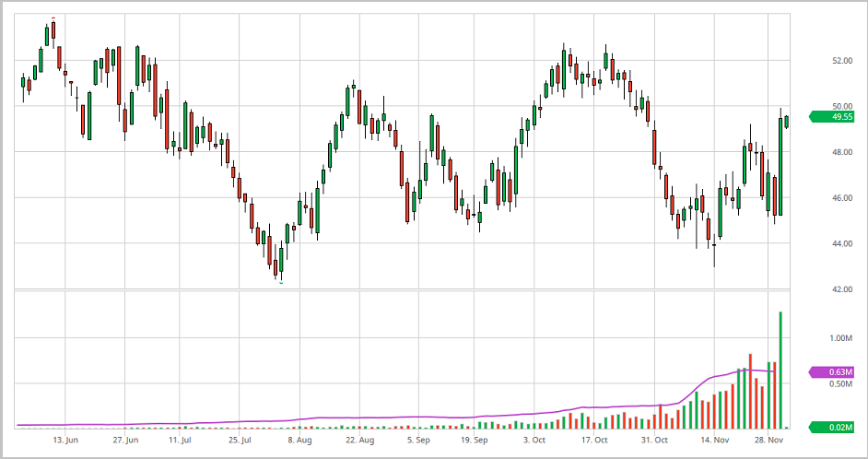Click the tallest green volume bar
The width and height of the screenshot is (868, 459).
click(x=780, y=369)
